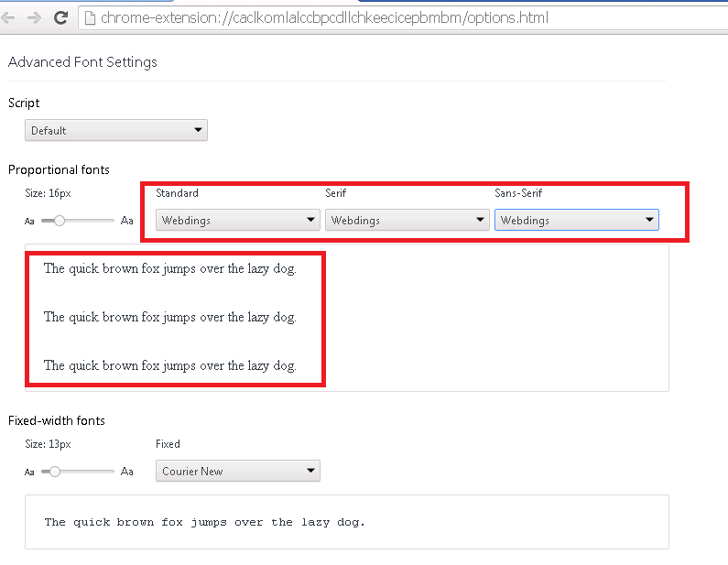Click the large Aa next to fixed-width slider
Image resolution: width=728 pixels, height=565 pixels.
126,472
